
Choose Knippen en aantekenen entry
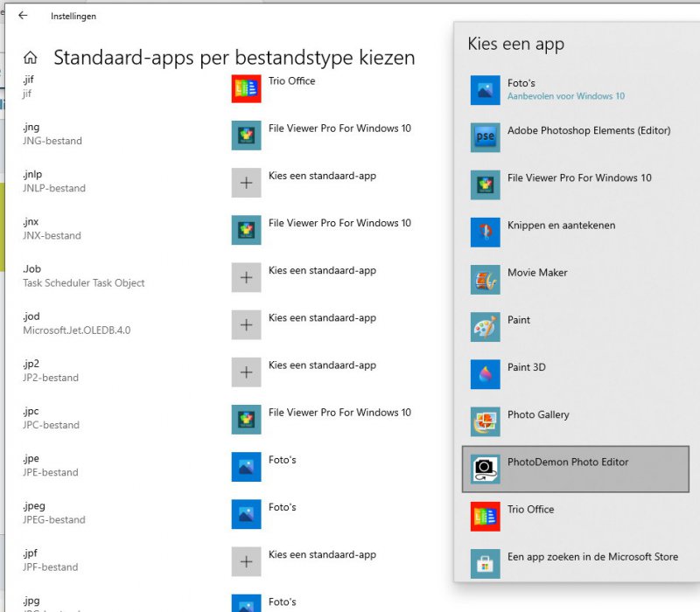[x=576, y=232]
